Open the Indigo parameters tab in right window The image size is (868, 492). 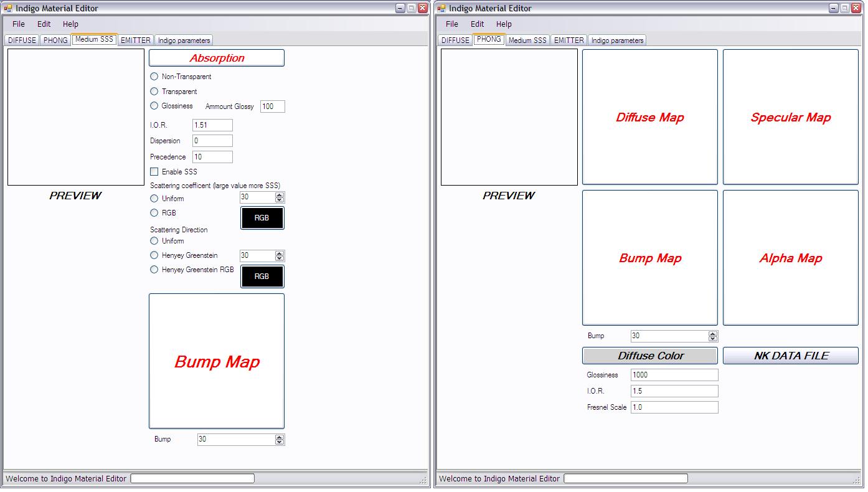click(x=617, y=40)
